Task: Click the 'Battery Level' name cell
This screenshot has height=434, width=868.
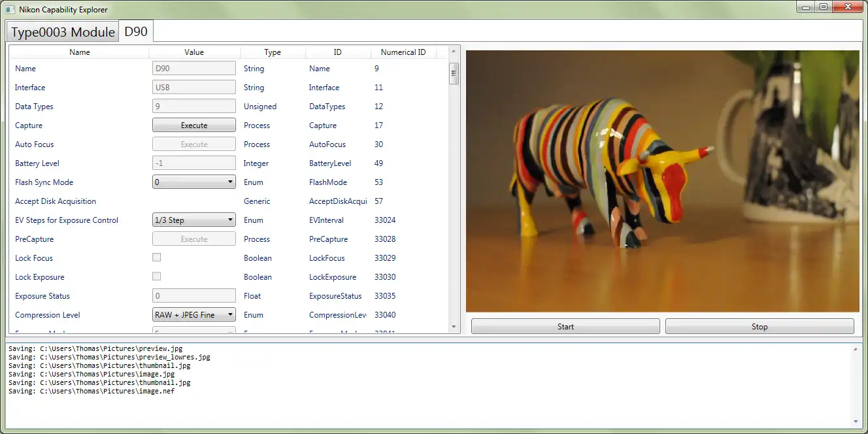Action: pos(37,163)
